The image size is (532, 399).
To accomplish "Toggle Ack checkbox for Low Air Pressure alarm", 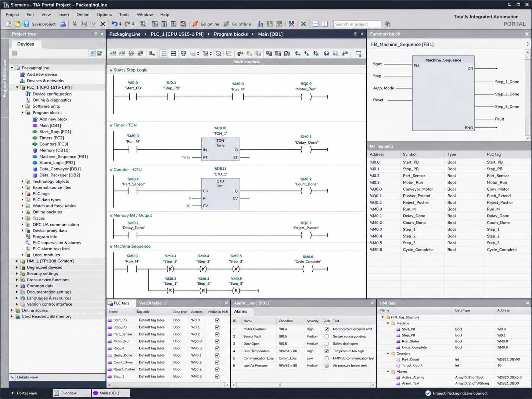I will (327, 366).
